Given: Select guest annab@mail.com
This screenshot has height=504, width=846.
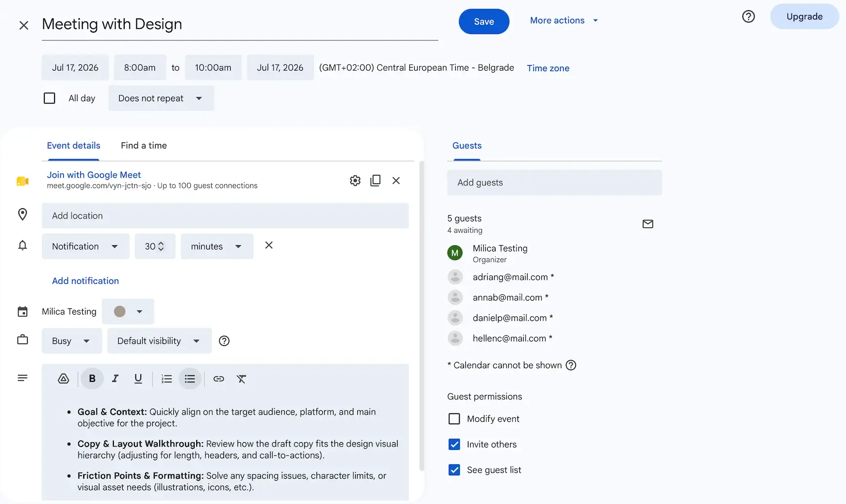Looking at the screenshot, I should tap(511, 297).
